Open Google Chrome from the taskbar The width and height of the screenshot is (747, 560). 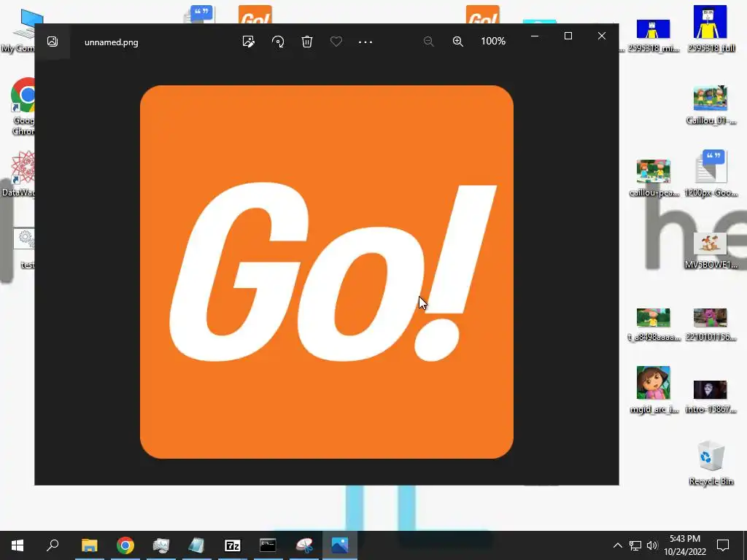125,545
